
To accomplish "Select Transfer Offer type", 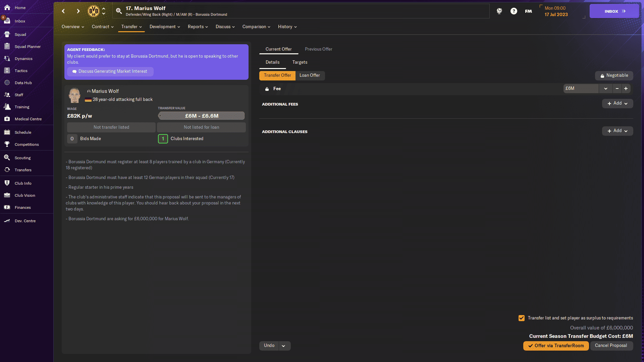I will pyautogui.click(x=277, y=75).
